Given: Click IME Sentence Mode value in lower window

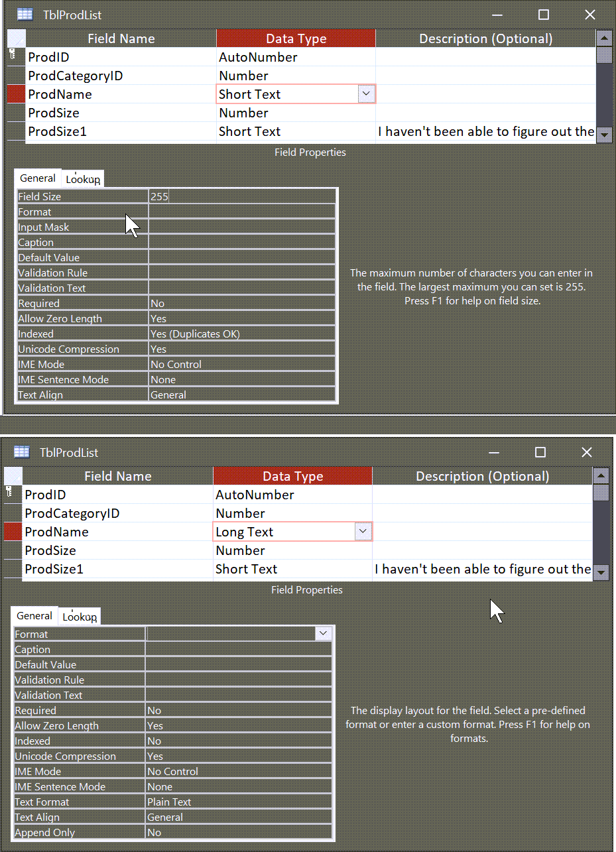Looking at the screenshot, I should click(239, 786).
